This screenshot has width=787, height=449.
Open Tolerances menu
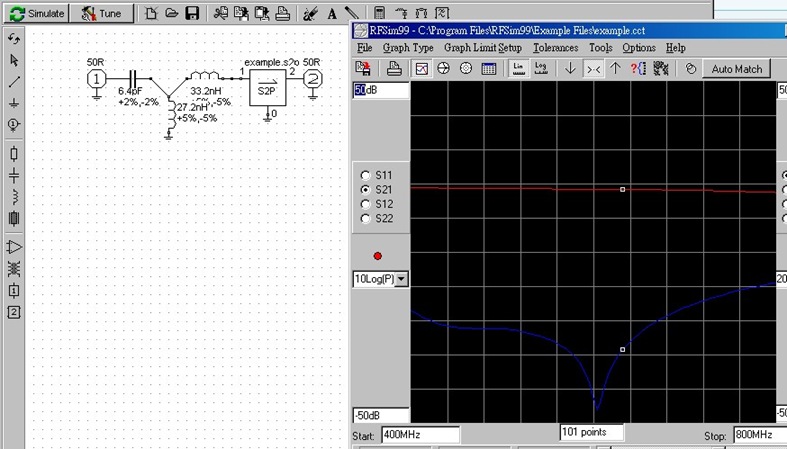[x=556, y=48]
